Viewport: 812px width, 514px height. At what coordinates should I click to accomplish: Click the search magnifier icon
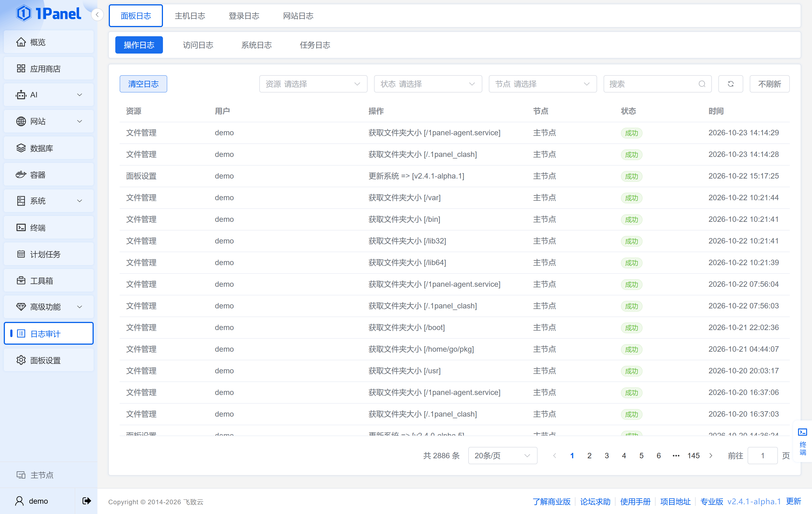[x=702, y=84]
